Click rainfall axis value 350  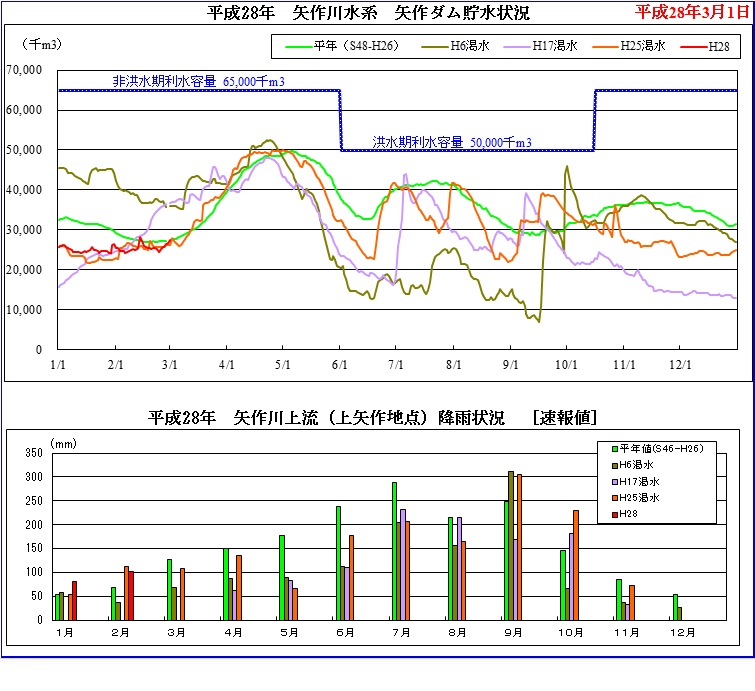(34, 453)
